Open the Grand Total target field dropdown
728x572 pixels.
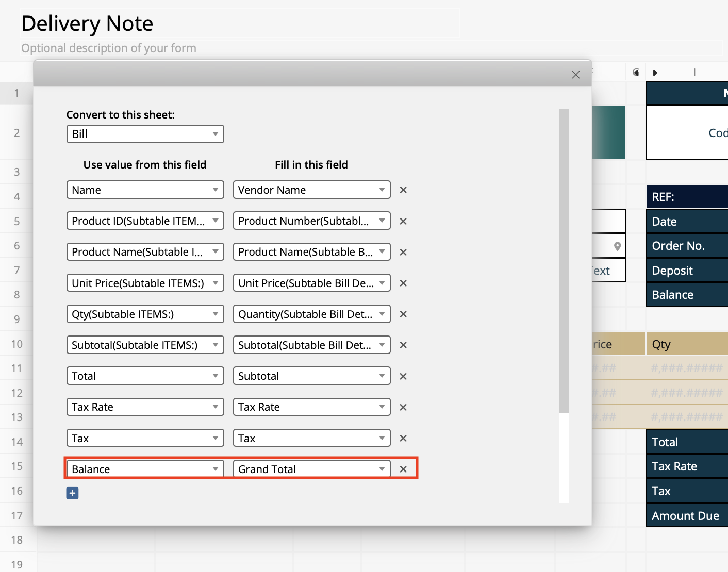[311, 469]
